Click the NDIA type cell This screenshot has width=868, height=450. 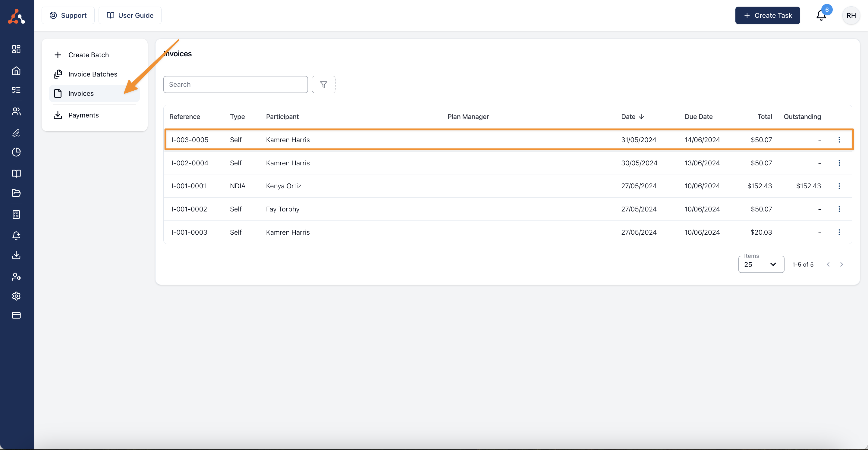(x=237, y=186)
